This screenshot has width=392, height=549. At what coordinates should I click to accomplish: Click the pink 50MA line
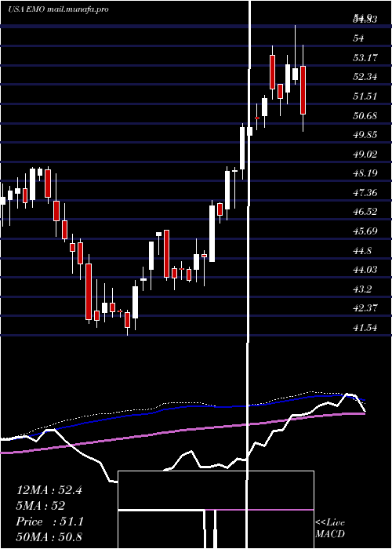tap(182, 431)
